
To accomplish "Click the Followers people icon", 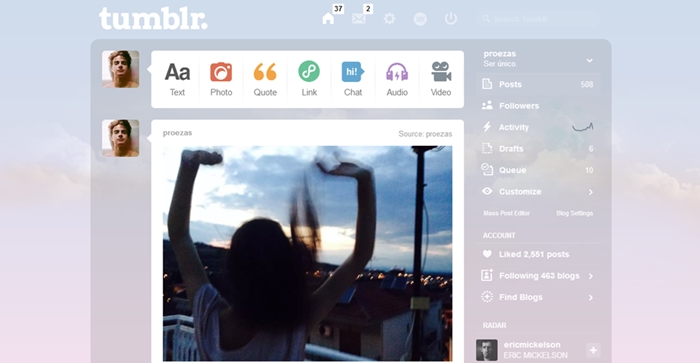I will [487, 105].
